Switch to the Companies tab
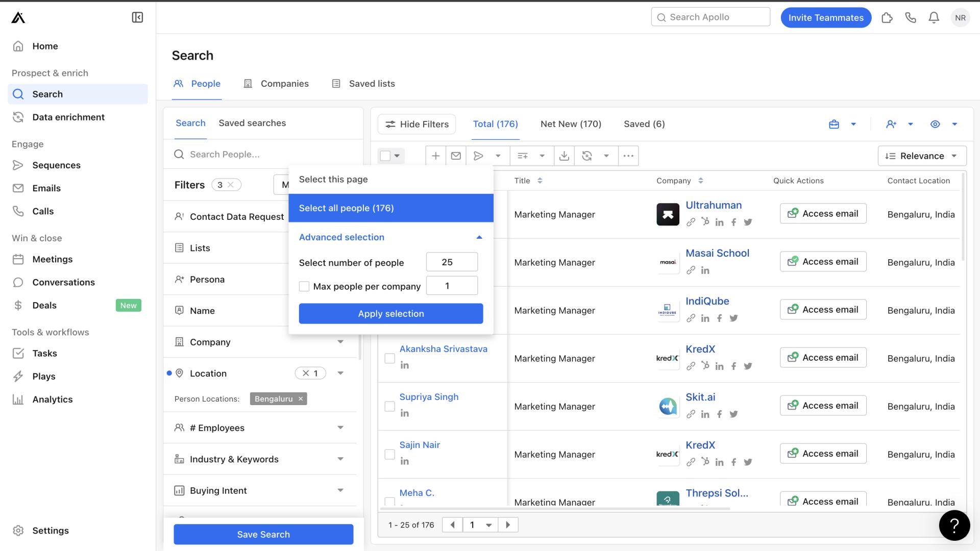Screen dimensions: 980x551 pos(284,84)
